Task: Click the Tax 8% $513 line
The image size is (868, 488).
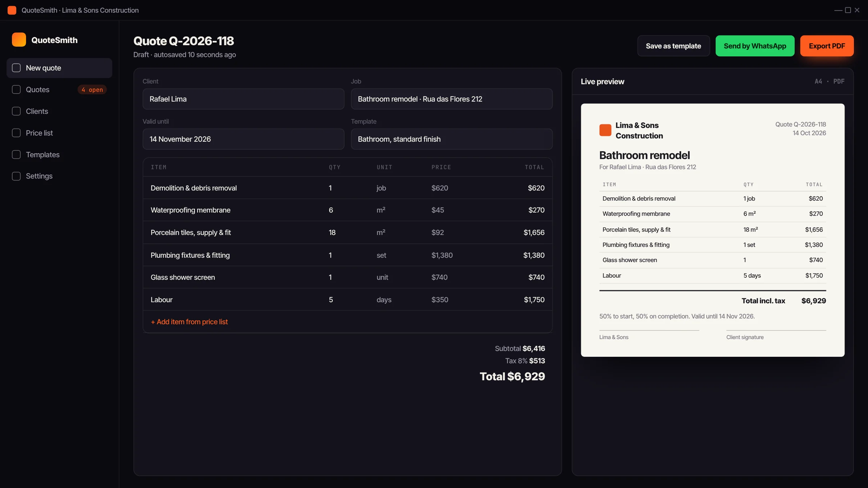Action: point(525,361)
